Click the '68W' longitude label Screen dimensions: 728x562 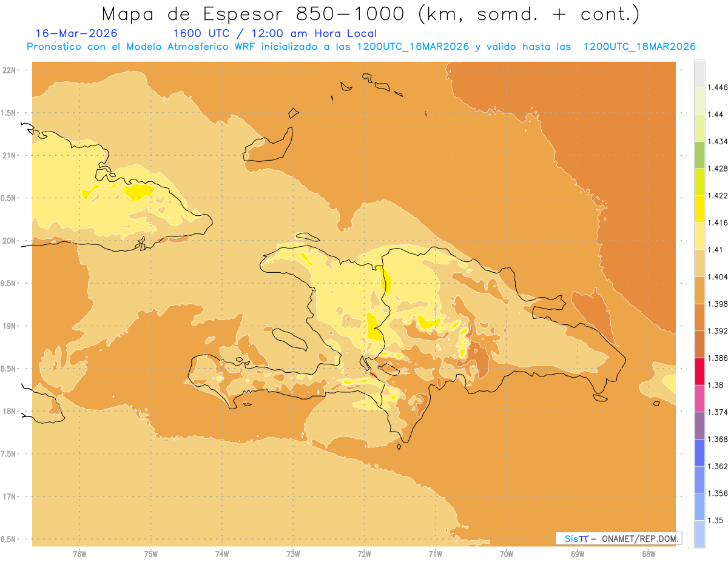pos(649,554)
